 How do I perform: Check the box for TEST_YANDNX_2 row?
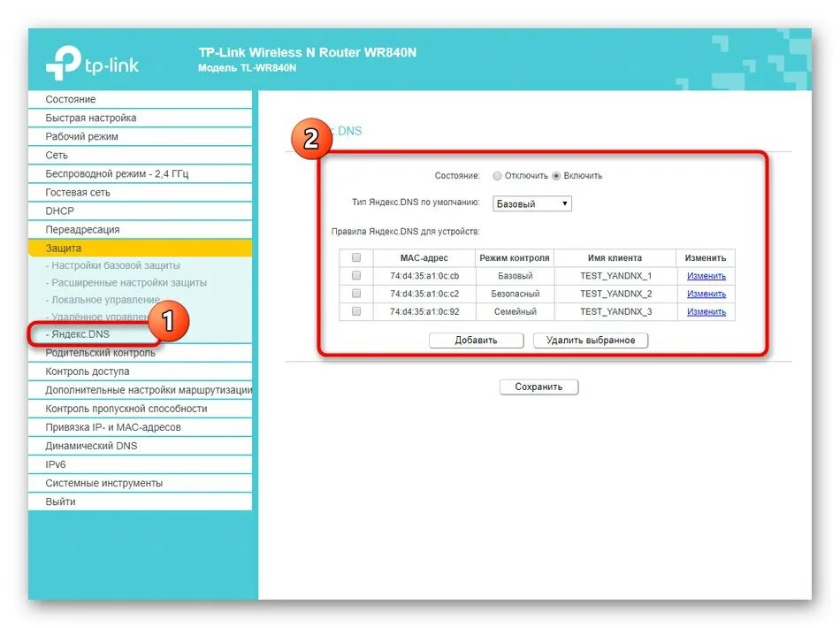(356, 294)
